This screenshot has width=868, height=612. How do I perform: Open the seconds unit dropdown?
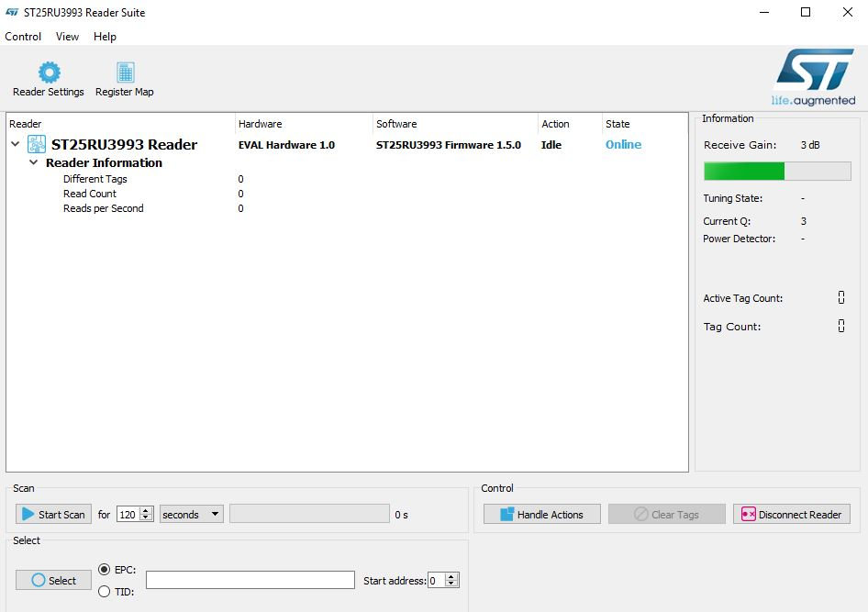[191, 515]
